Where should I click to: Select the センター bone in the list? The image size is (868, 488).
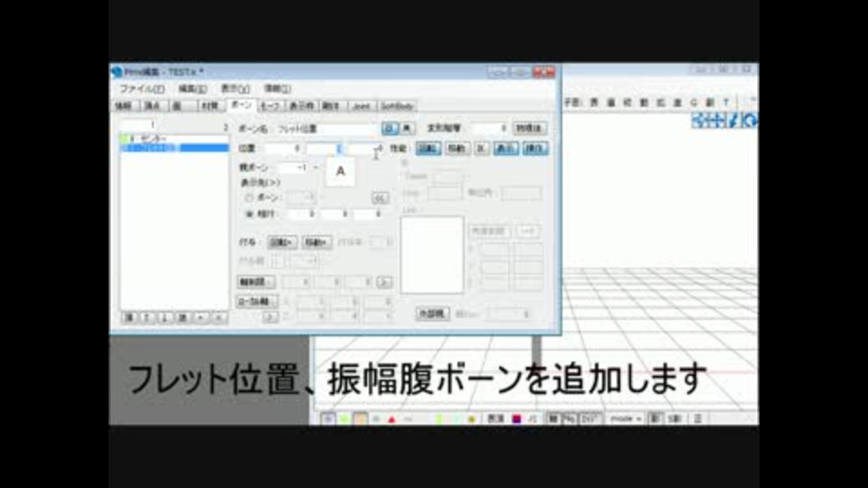coord(174,138)
